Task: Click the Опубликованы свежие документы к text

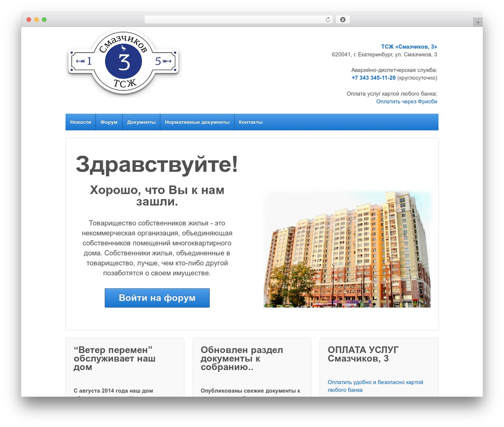Action: (250, 391)
